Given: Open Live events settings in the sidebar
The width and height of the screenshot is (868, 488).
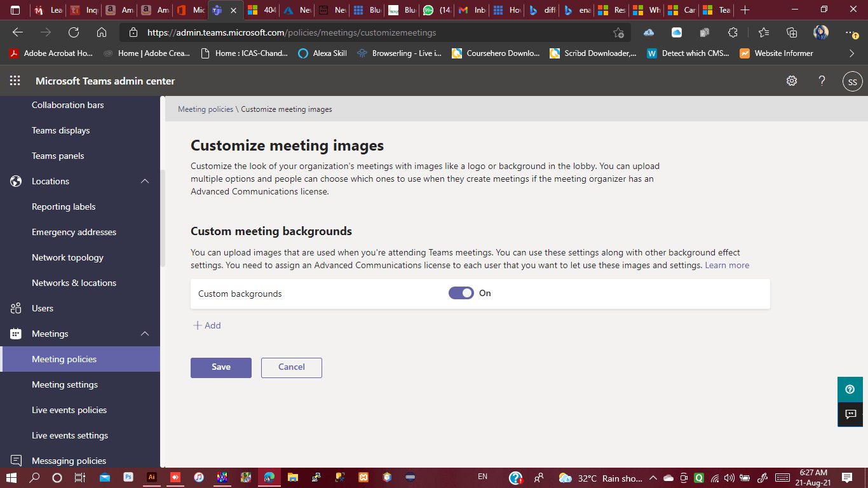Looking at the screenshot, I should click(x=70, y=435).
